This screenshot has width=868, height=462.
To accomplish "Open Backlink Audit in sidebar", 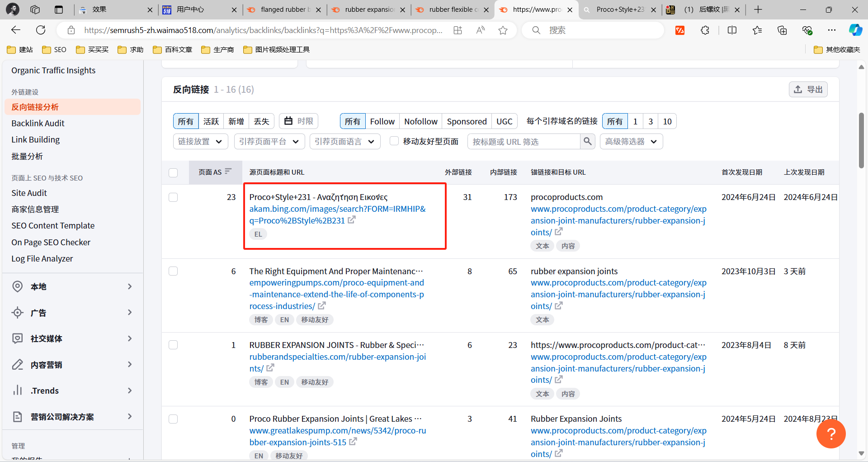I will coord(38,123).
